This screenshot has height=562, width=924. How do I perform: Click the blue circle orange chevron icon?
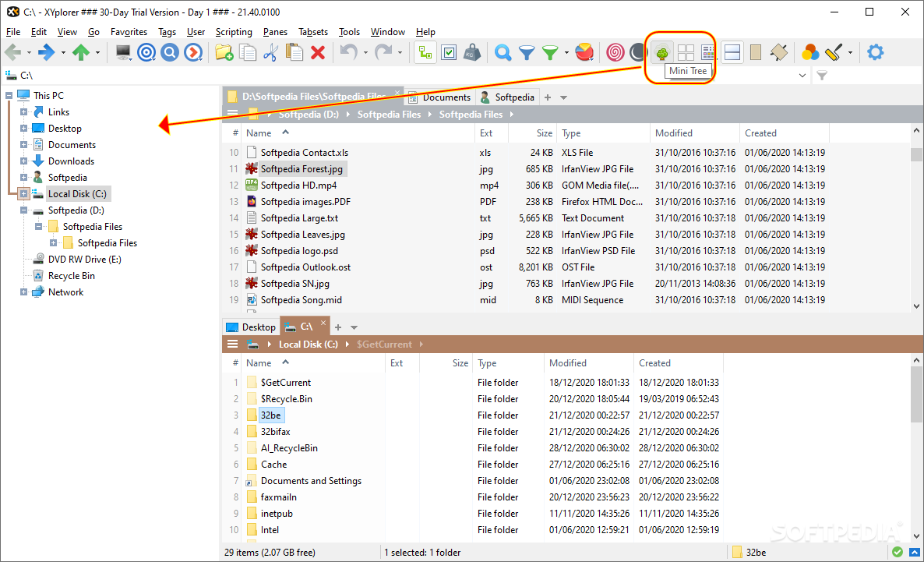[192, 52]
